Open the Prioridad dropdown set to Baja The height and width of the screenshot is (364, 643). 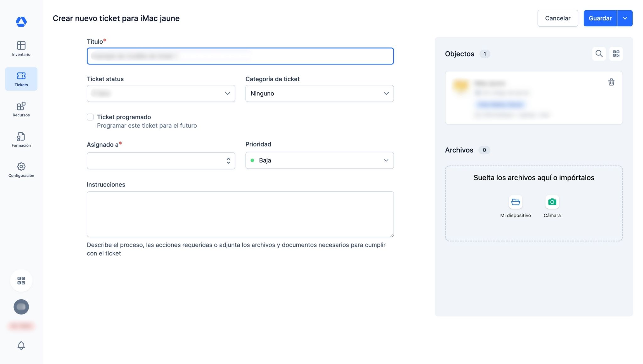319,160
